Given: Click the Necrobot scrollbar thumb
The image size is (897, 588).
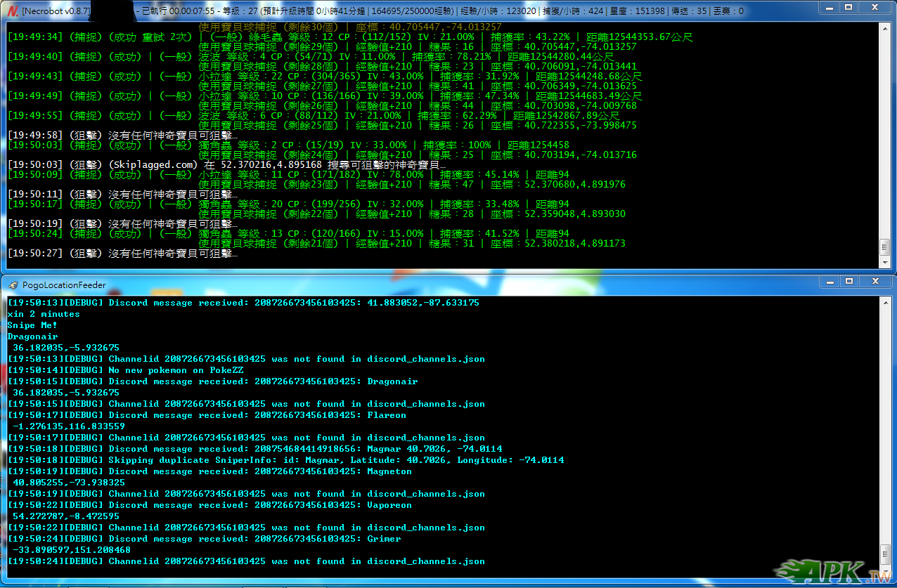Looking at the screenshot, I should pos(885,247).
